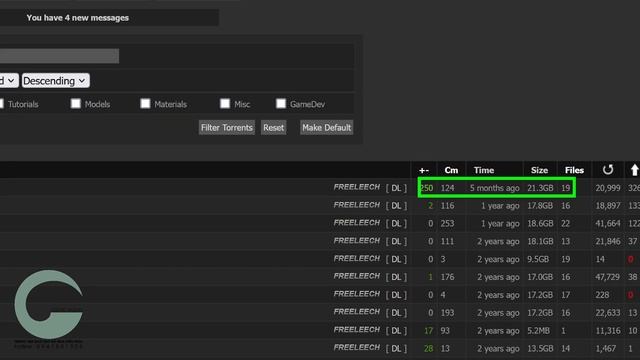Open the Descending sort order dropdown
Image resolution: width=640 pixels, height=360 pixels.
coord(56,81)
